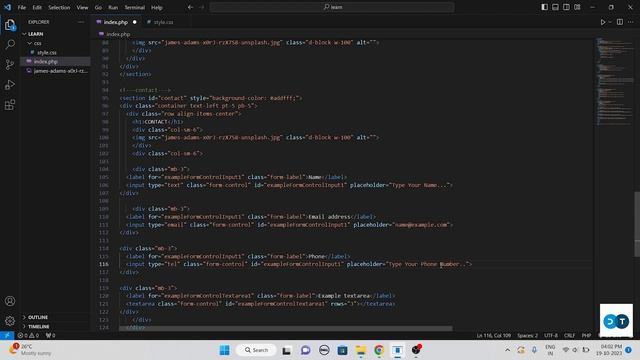Screen dimensions: 640x360
Task: Open Google Chrome from the taskbar
Action: click(x=379, y=350)
